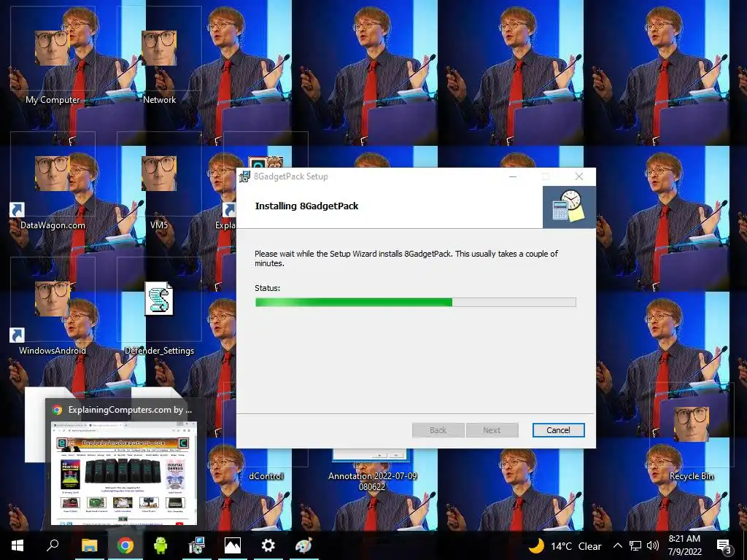Close the 8GadgetPack Setup window
747x560 pixels.
578,176
